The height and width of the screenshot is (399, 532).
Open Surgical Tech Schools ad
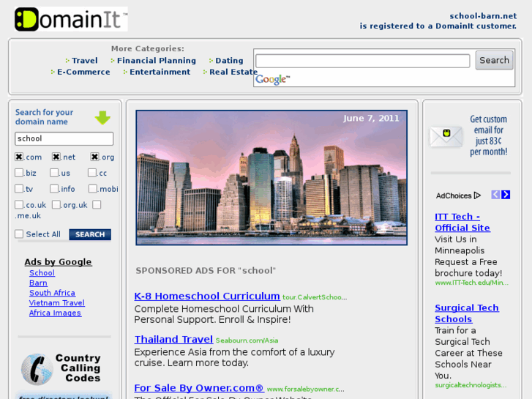[467, 313]
